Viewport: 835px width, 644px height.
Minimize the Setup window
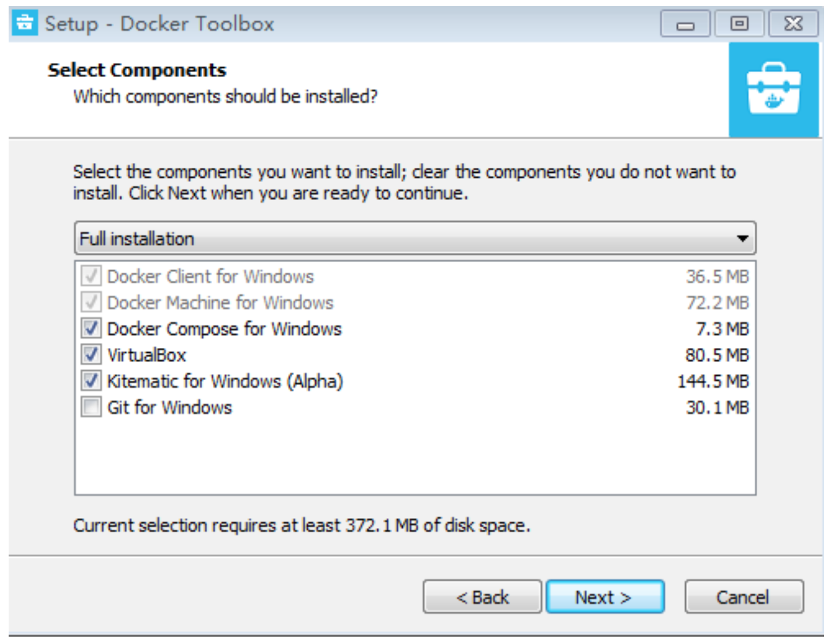click(x=685, y=25)
